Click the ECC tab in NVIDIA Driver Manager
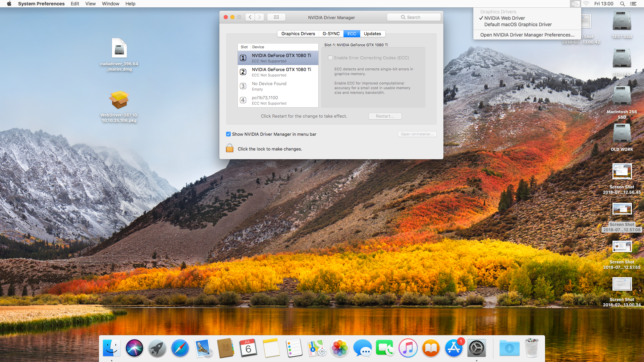Image resolution: width=644 pixels, height=362 pixels. pos(351,34)
